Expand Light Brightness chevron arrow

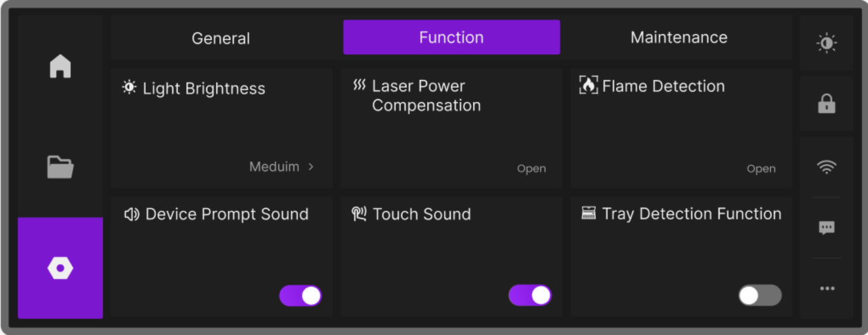point(311,166)
